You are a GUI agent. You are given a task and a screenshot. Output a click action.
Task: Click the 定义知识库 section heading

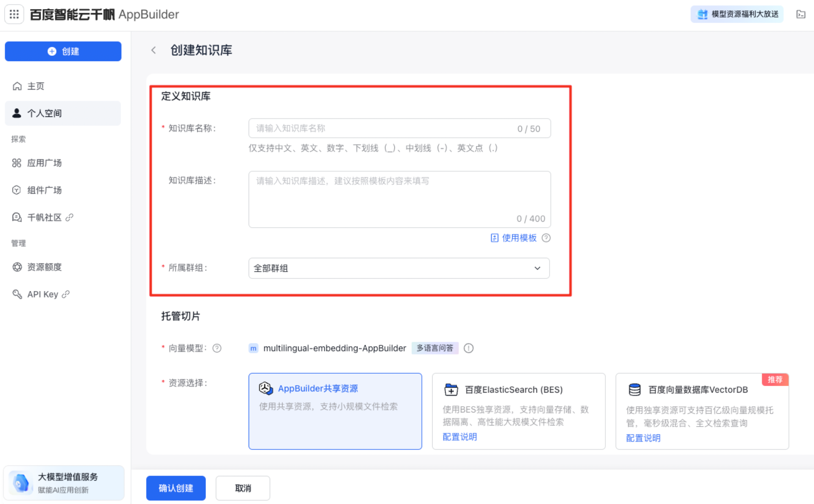click(186, 96)
